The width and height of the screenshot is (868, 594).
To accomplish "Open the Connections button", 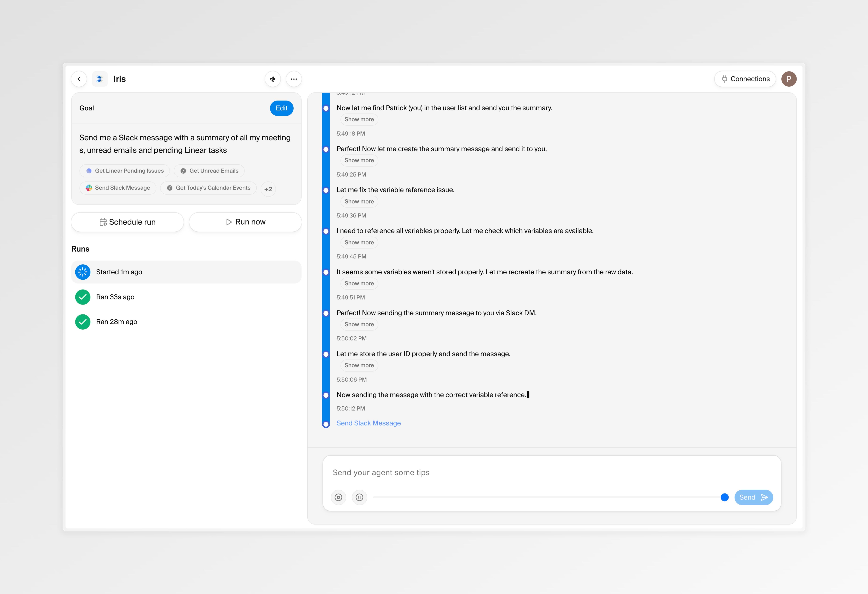I will point(745,79).
